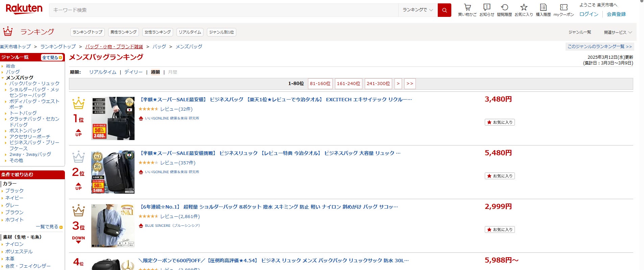The image size is (644, 270).
Task: Click the bronze crown for rank 3
Action: 78,211
